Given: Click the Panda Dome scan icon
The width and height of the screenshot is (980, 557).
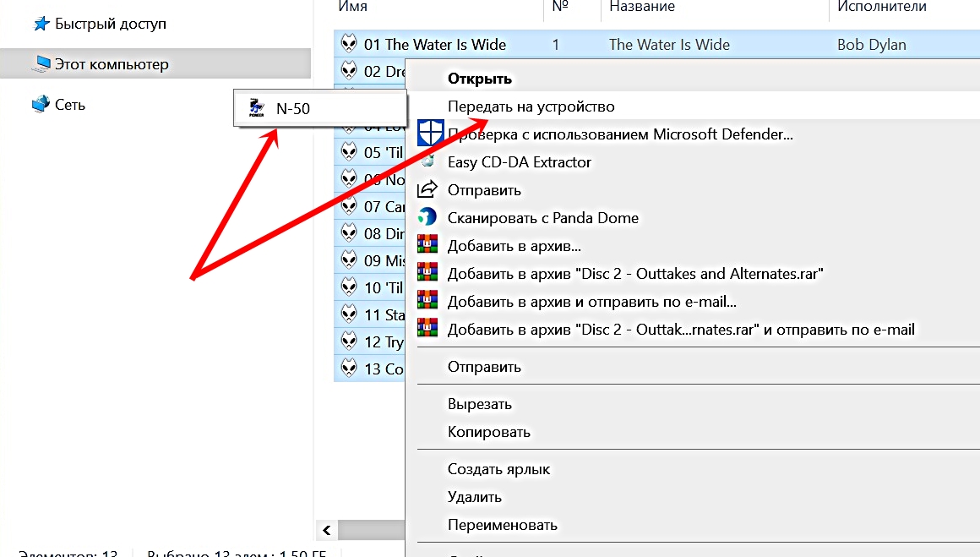Looking at the screenshot, I should tap(429, 217).
